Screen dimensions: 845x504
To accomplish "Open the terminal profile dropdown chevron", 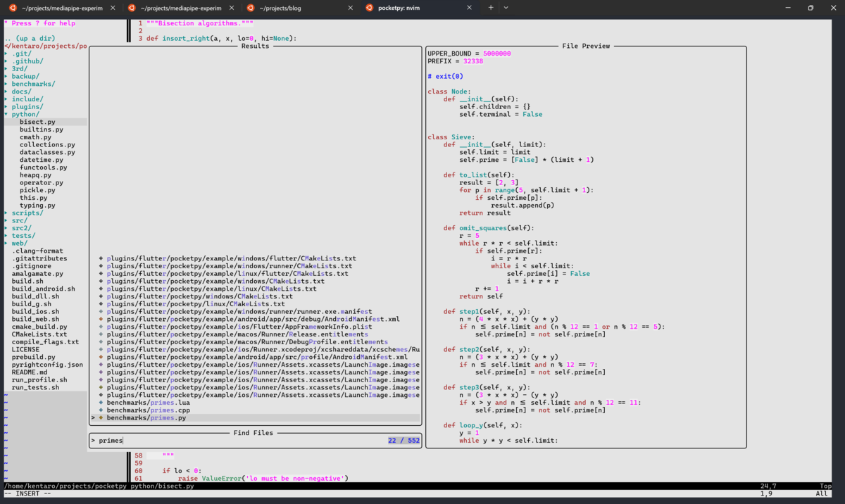I will tap(506, 8).
